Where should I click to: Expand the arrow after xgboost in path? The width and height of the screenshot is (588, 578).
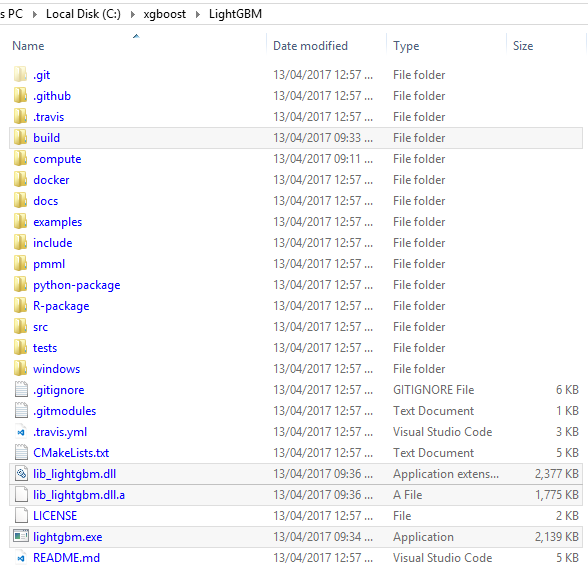(x=198, y=15)
